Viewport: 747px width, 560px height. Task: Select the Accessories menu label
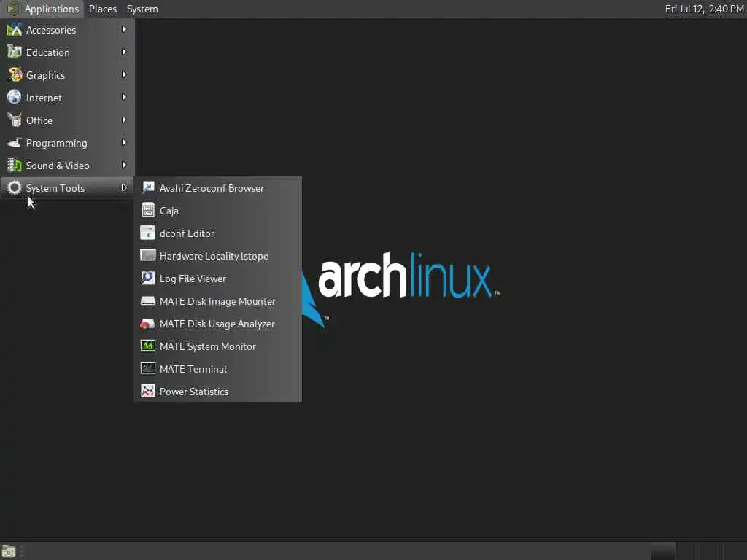(x=51, y=30)
